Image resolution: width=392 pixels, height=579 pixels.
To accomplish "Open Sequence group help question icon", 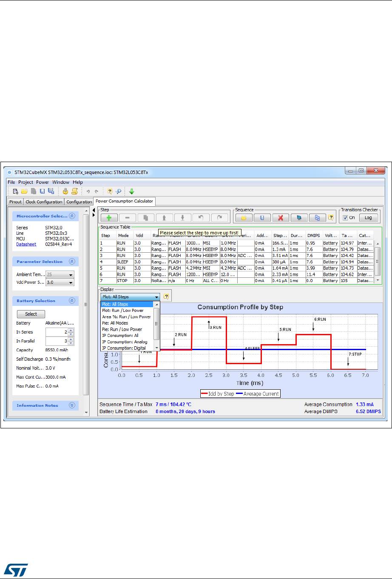I will click(x=331, y=217).
